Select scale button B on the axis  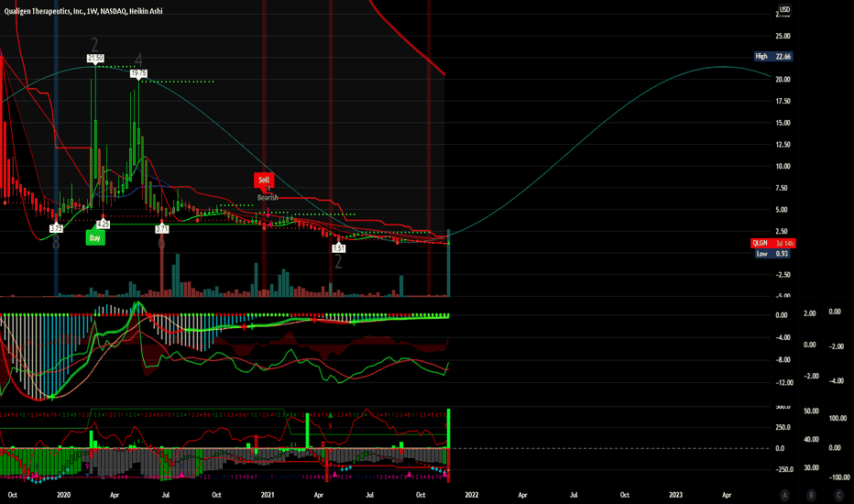point(811,495)
